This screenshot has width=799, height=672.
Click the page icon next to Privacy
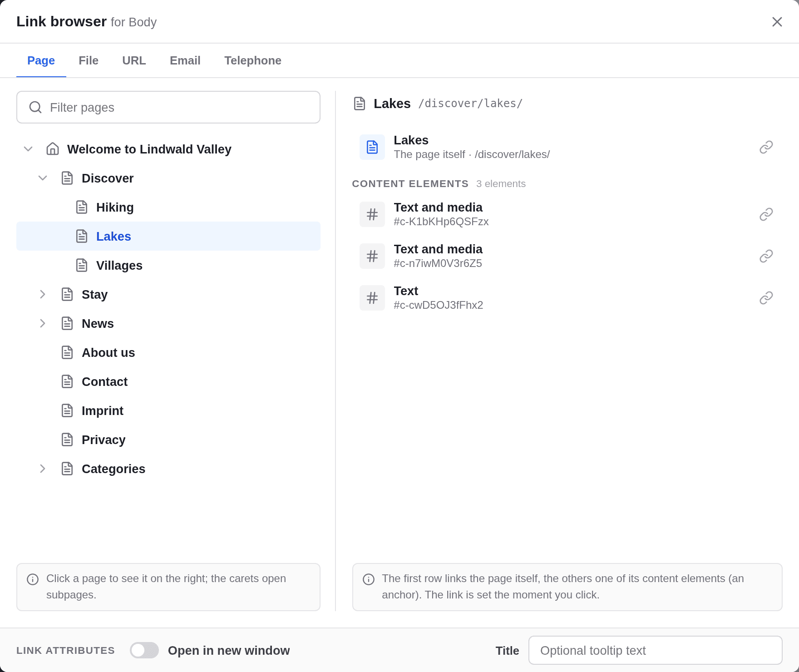[67, 440]
